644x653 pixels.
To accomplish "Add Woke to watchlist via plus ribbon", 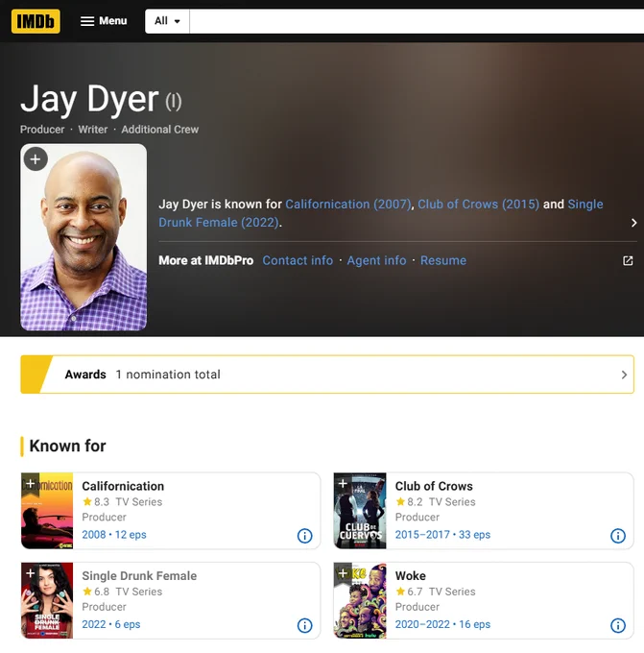I will click(x=343, y=574).
